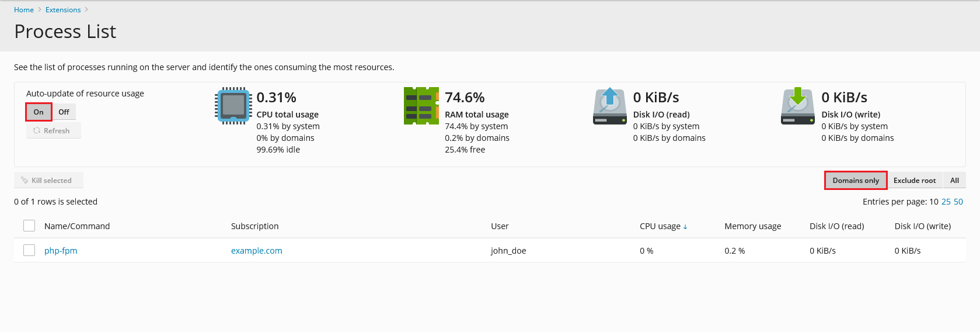
Task: Switch filter to Exclude root
Action: tap(914, 181)
